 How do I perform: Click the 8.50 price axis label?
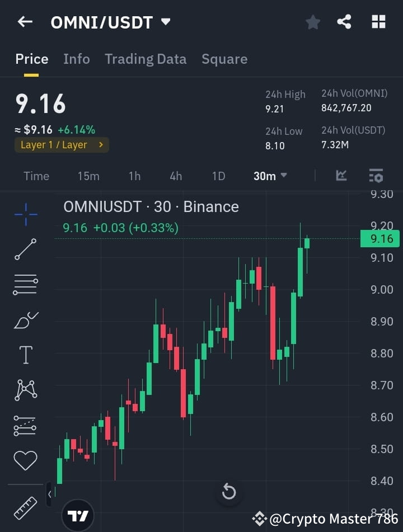pos(382,449)
